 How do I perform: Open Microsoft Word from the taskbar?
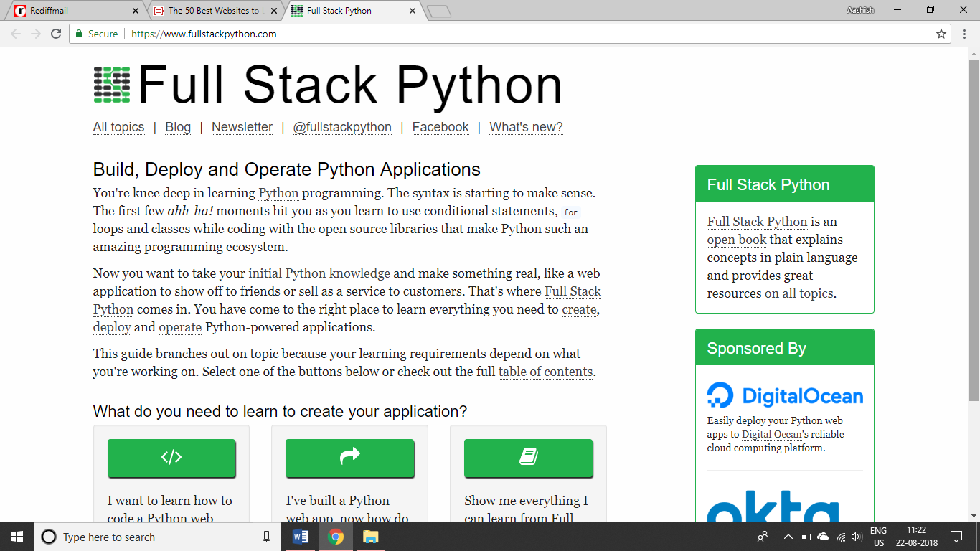click(301, 537)
